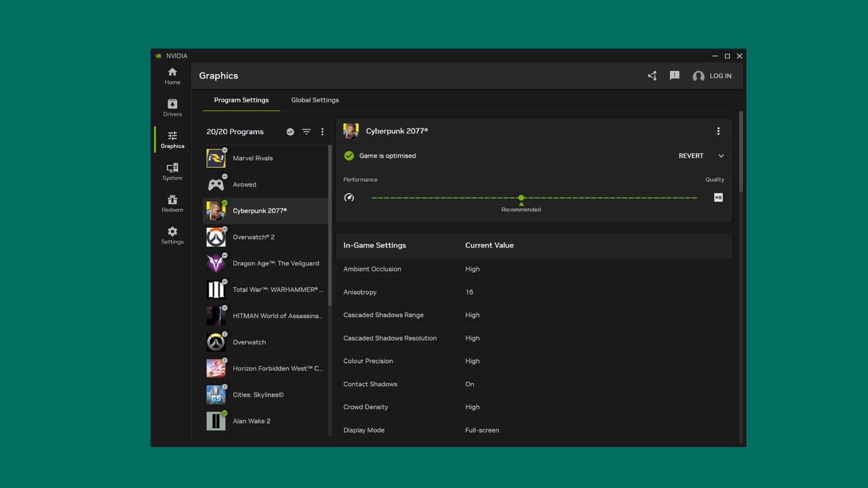Click the NVIDIA Home icon in sidebar

pyautogui.click(x=172, y=75)
